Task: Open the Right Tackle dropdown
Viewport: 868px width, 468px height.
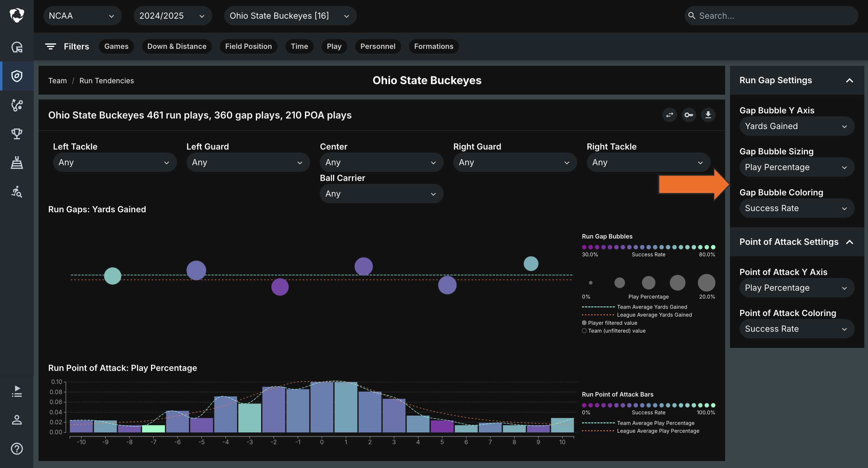Action: [648, 163]
